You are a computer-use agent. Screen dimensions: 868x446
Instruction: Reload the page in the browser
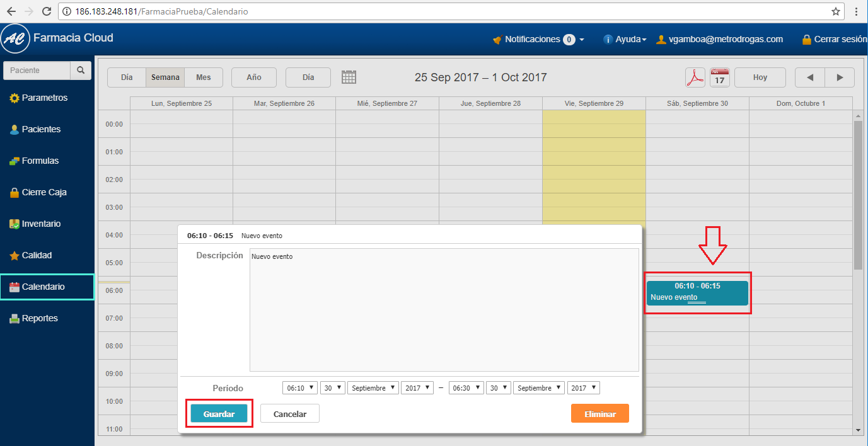point(46,11)
